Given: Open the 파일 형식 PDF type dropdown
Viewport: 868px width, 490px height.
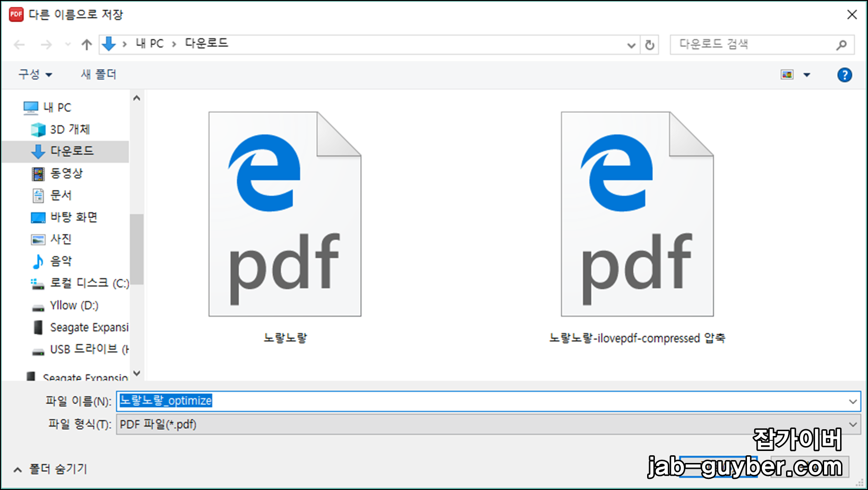Looking at the screenshot, I should tap(488, 424).
